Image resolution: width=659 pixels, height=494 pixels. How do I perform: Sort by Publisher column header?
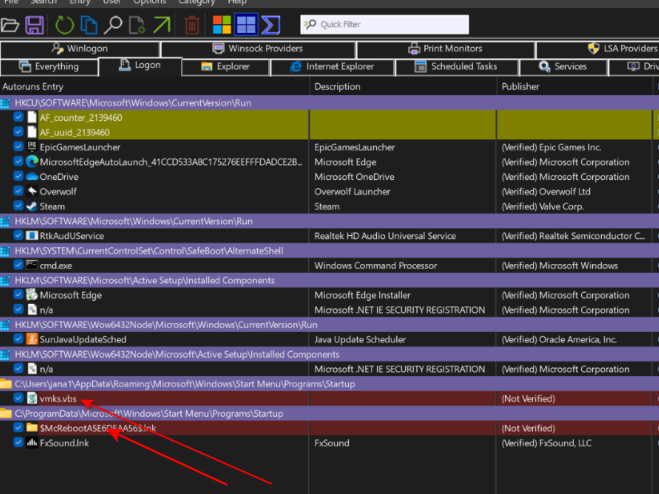[x=575, y=87]
